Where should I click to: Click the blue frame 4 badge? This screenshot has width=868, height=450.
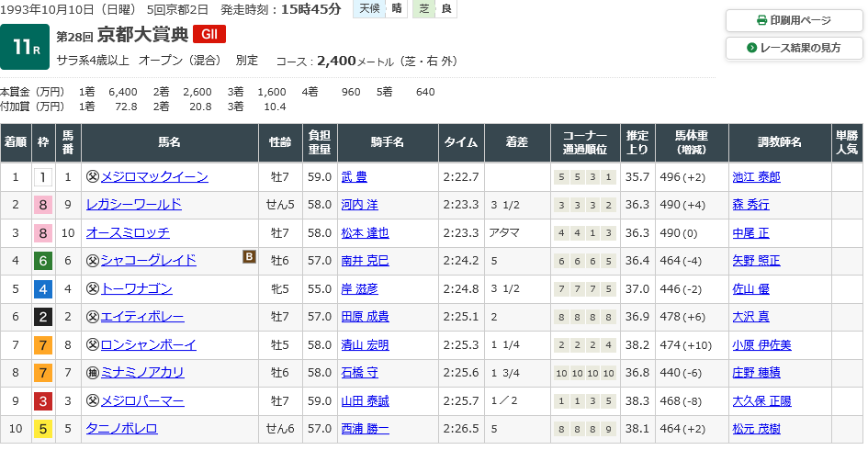42,289
